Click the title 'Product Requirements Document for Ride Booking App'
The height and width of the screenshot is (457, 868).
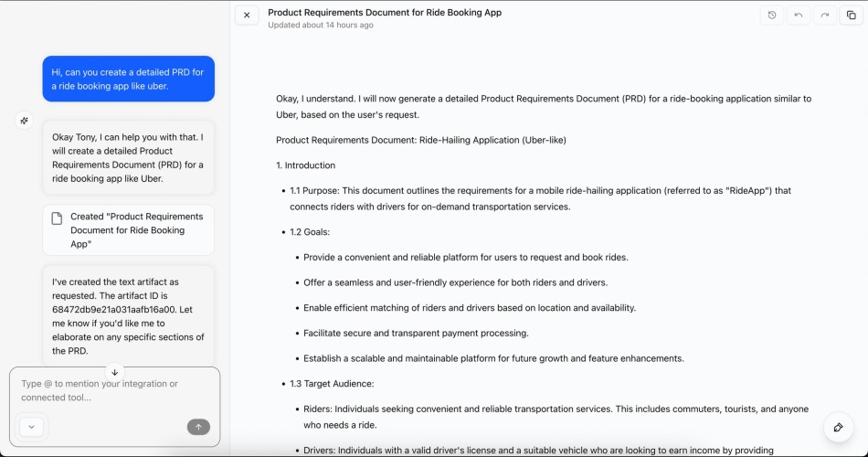[x=385, y=12]
